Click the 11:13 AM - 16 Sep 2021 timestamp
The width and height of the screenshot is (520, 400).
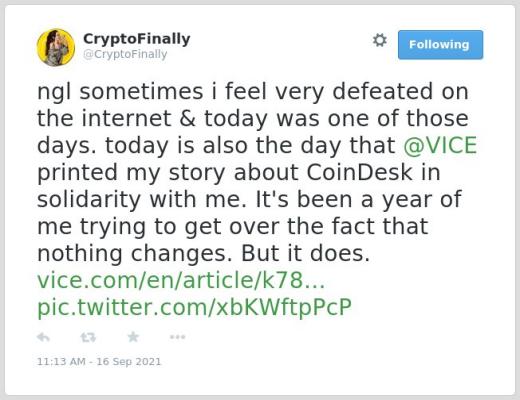coord(99,361)
